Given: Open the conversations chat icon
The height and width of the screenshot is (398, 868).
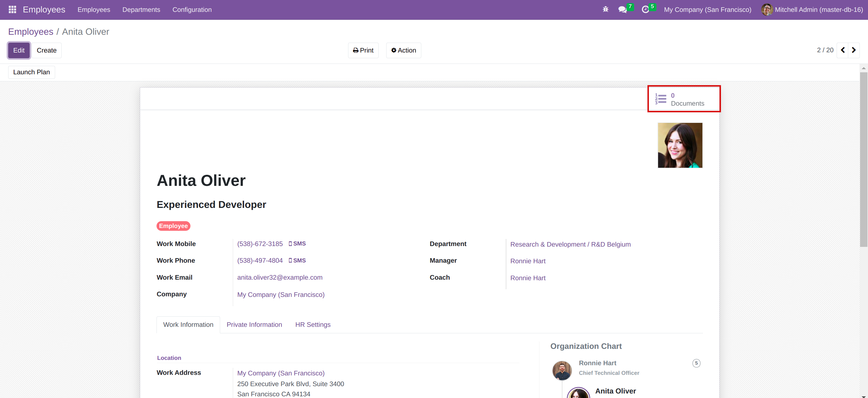Looking at the screenshot, I should pyautogui.click(x=622, y=9).
